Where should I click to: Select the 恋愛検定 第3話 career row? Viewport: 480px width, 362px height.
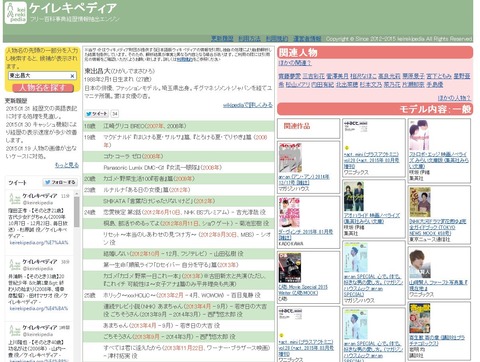pyautogui.click(x=178, y=212)
